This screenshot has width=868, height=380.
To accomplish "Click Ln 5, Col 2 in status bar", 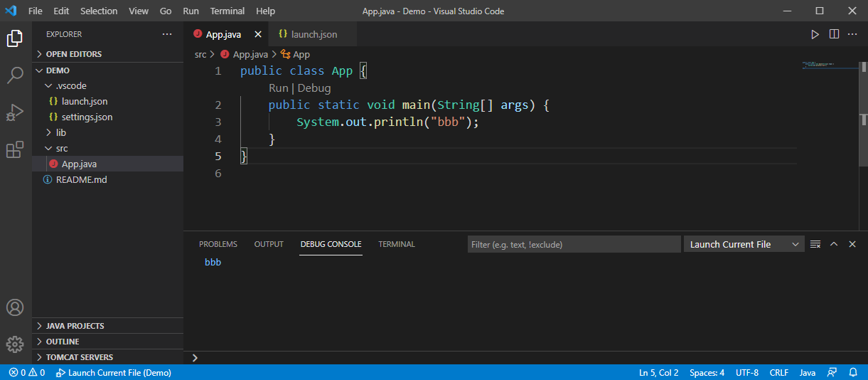I will (659, 372).
